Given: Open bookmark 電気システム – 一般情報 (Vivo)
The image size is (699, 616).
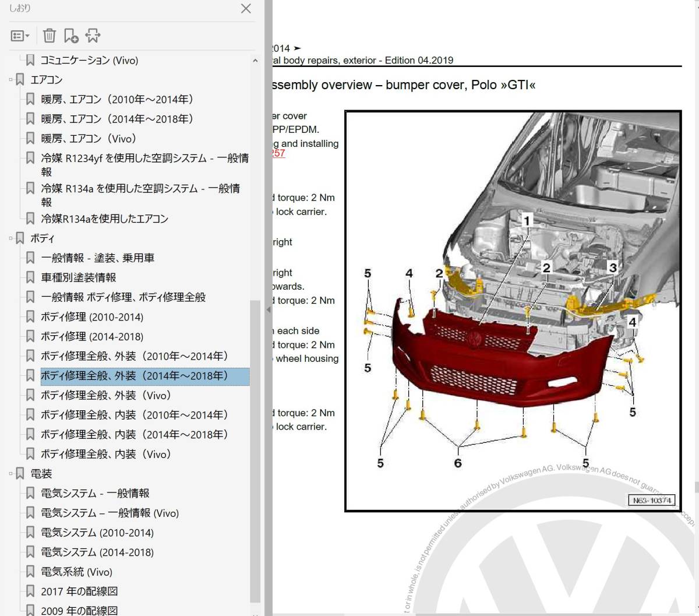Looking at the screenshot, I should [x=110, y=513].
